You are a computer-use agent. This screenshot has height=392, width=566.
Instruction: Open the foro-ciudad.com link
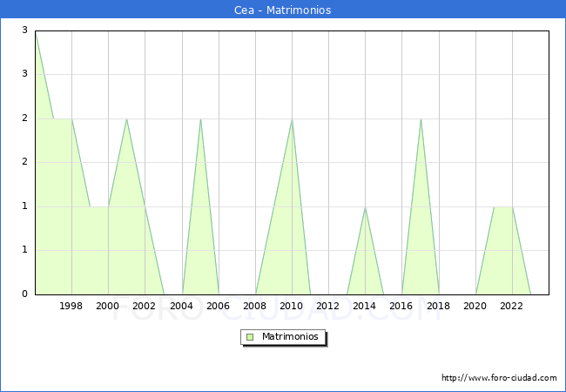499,378
